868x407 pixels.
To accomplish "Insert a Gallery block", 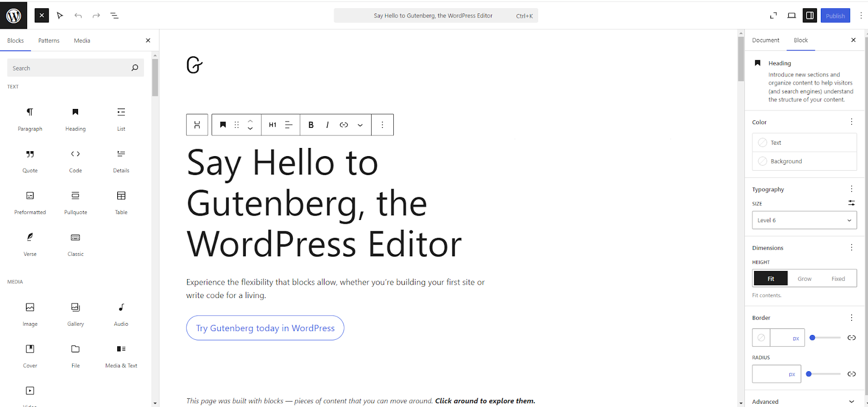I will [x=75, y=314].
